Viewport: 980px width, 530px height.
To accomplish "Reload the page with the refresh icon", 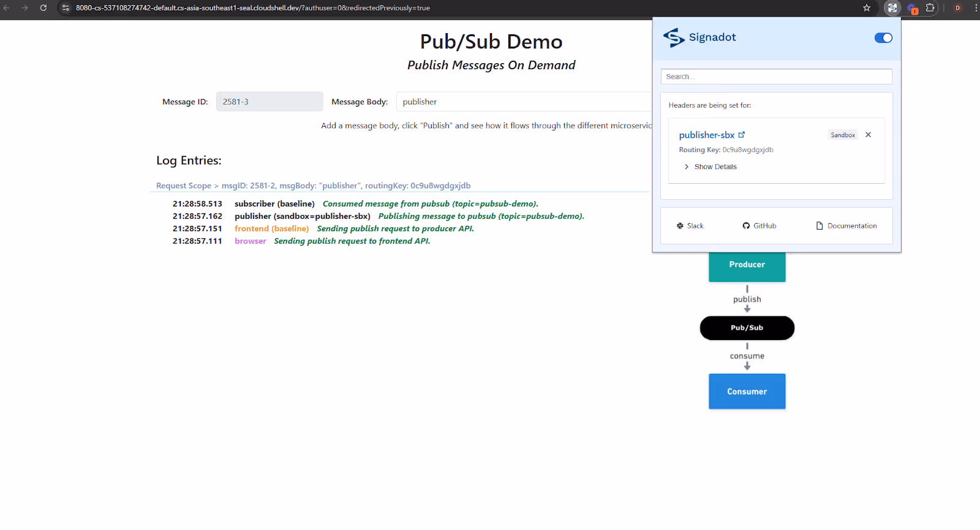I will (x=43, y=8).
